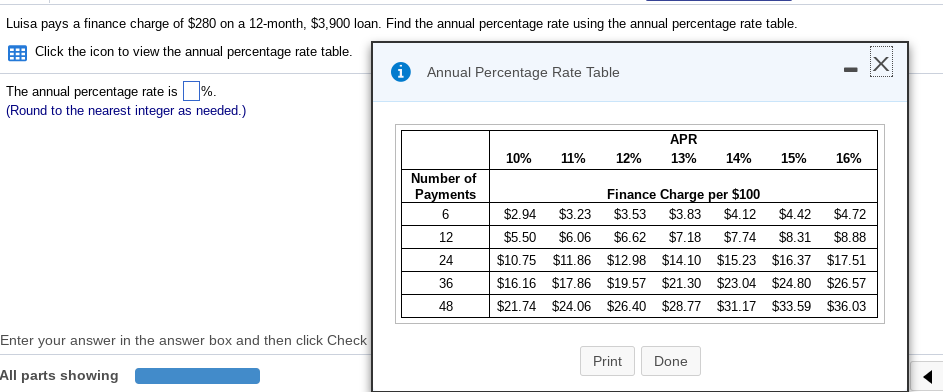Image resolution: width=943 pixels, height=392 pixels.
Task: Click the 48 payments row label
Action: click(x=446, y=306)
